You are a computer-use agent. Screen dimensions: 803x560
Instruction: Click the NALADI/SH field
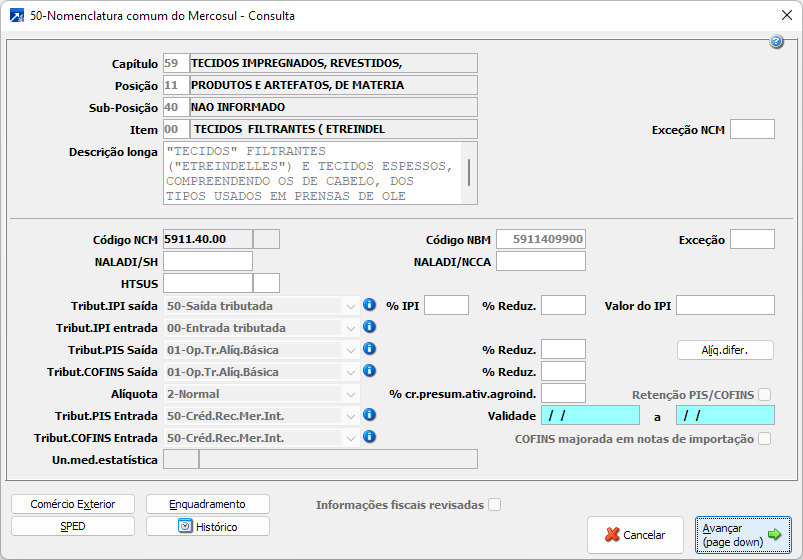208,261
